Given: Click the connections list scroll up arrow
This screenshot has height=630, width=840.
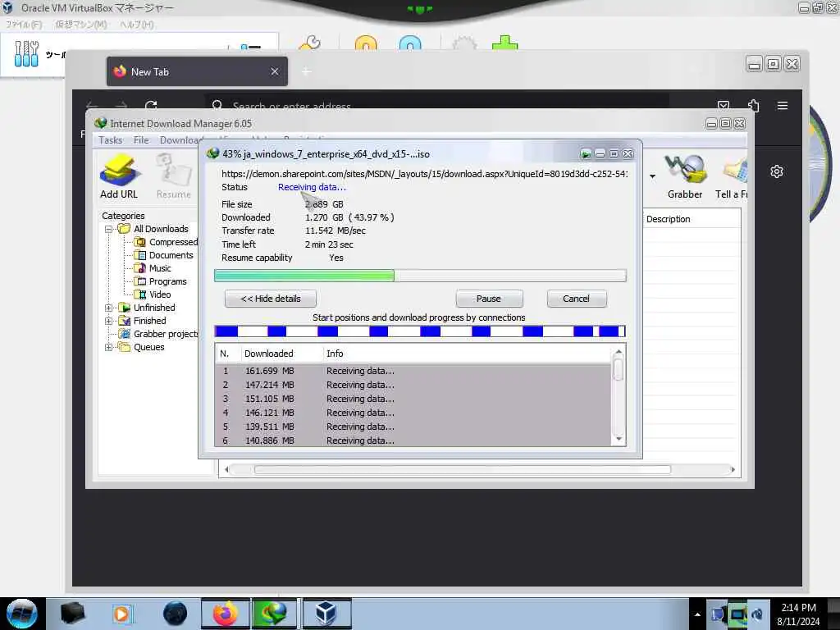Looking at the screenshot, I should [619, 352].
